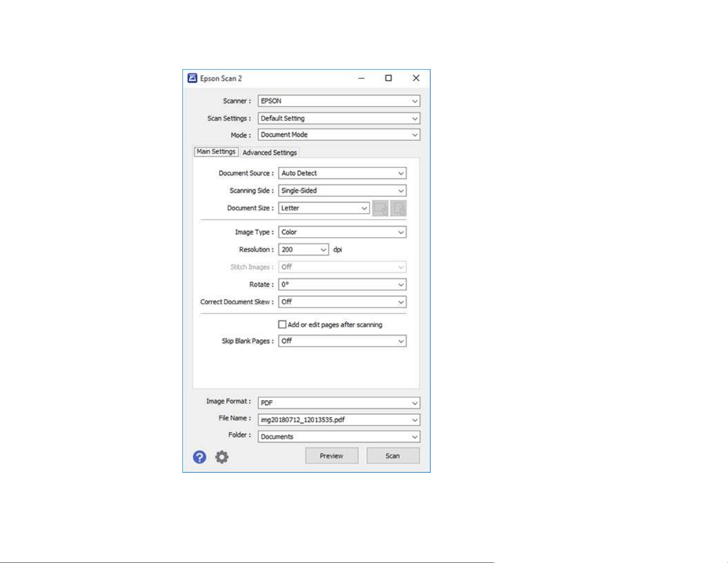Open the Scanner dropdown showing EPSON

click(339, 101)
